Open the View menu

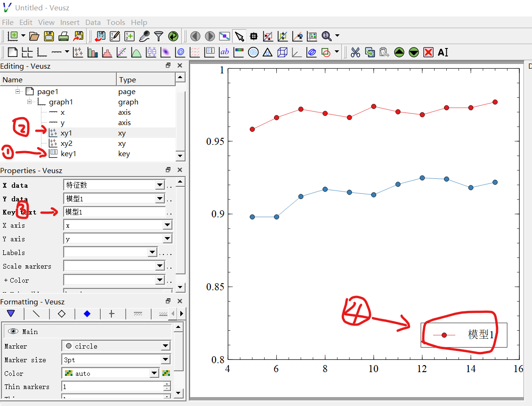point(46,23)
